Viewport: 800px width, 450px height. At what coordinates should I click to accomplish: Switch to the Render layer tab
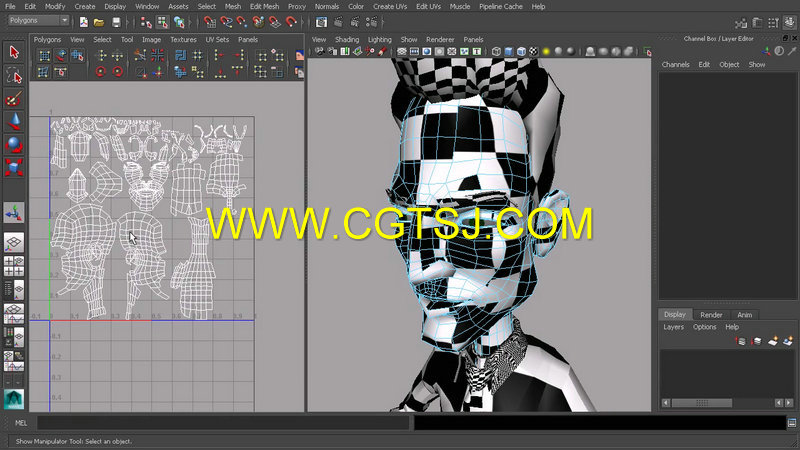(711, 315)
